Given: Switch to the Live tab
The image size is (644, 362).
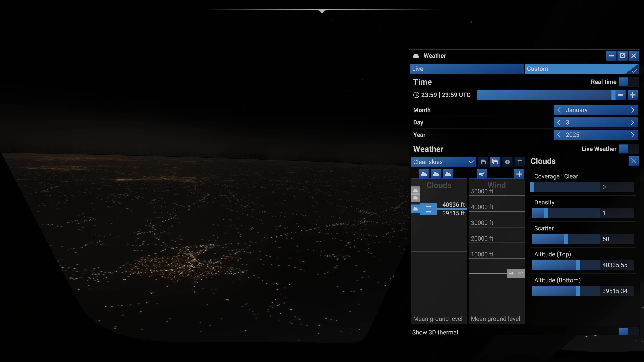Looking at the screenshot, I should (x=467, y=69).
